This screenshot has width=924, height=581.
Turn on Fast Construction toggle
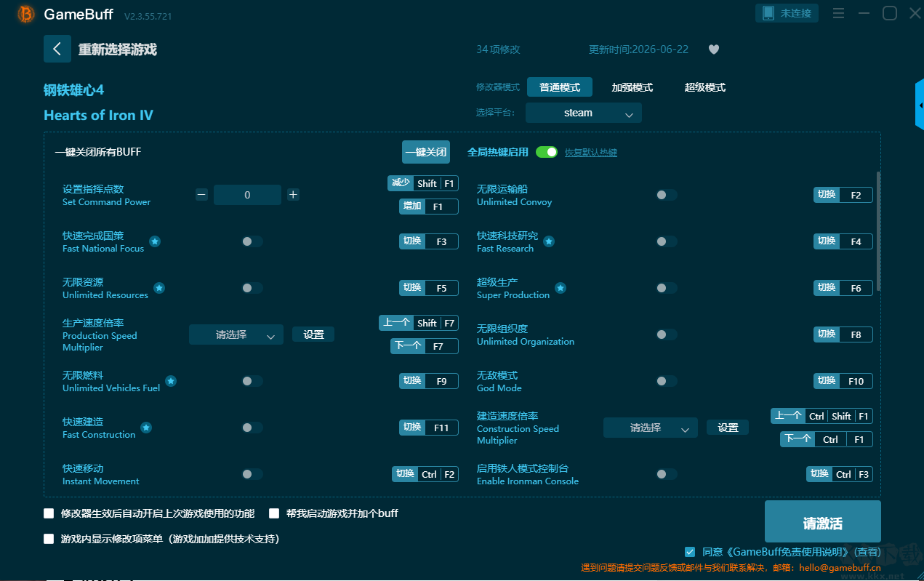coord(252,428)
